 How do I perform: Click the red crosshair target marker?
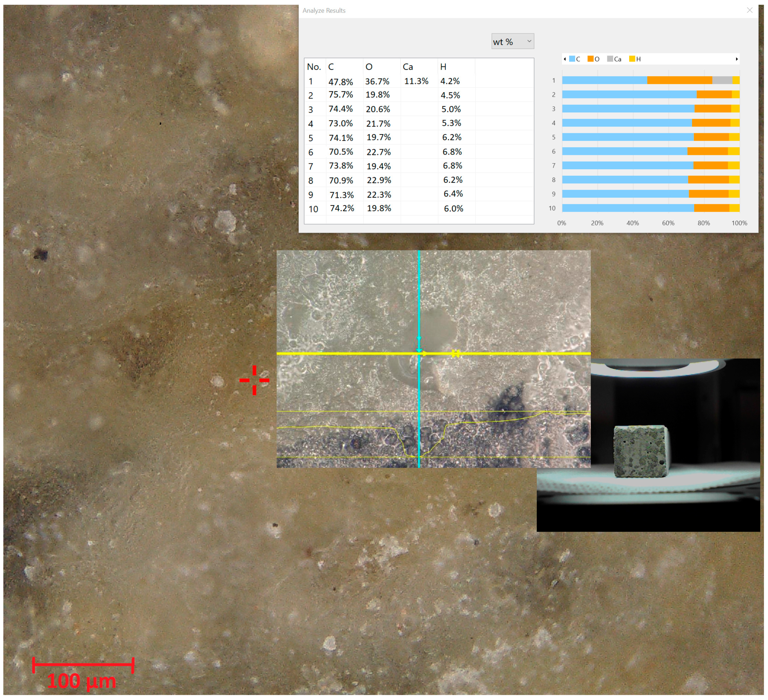click(254, 380)
